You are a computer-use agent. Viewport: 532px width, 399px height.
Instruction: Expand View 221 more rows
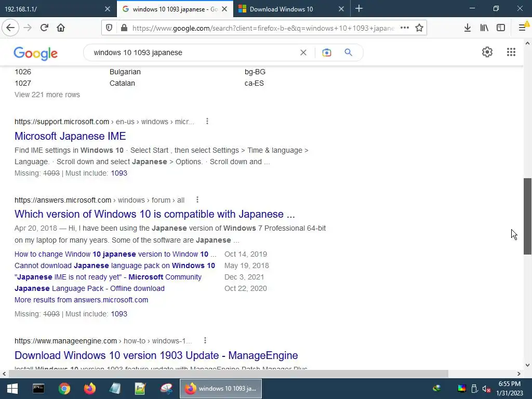[47, 95]
